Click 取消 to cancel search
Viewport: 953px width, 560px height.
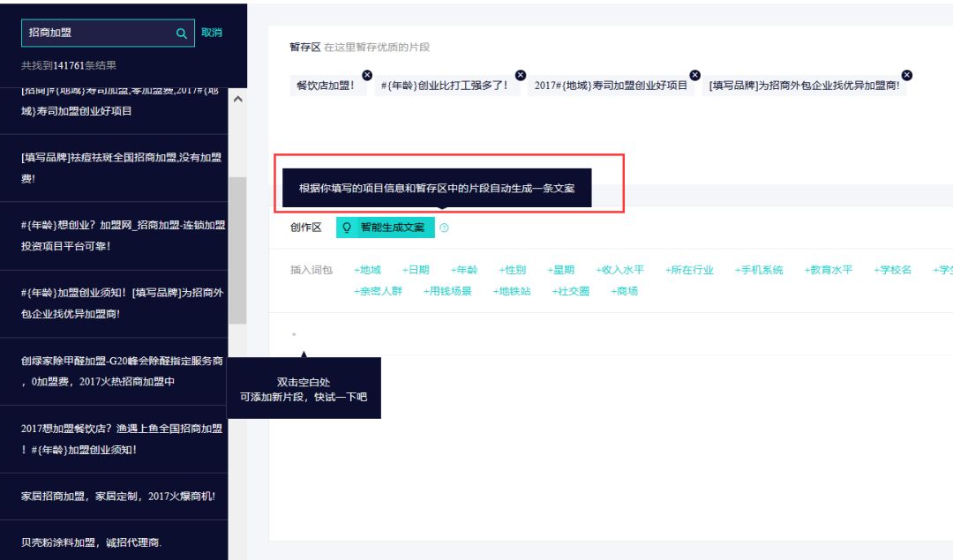[x=212, y=33]
